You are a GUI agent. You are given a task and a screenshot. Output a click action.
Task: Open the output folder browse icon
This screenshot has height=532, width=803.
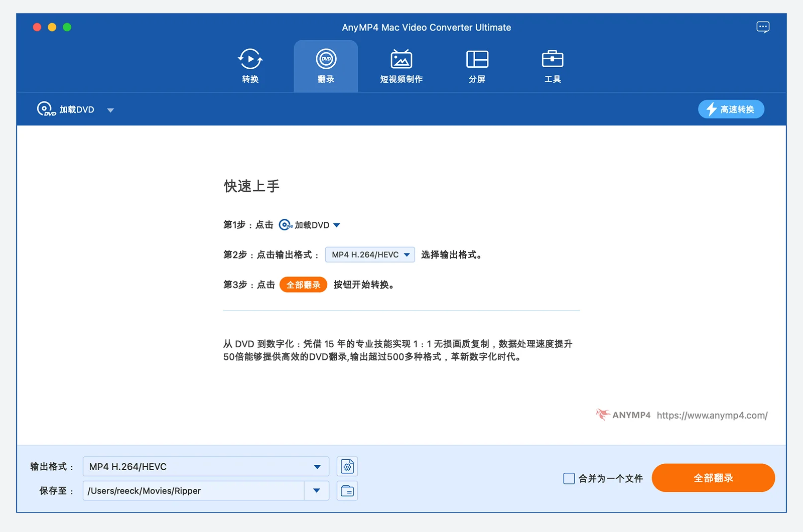click(347, 491)
